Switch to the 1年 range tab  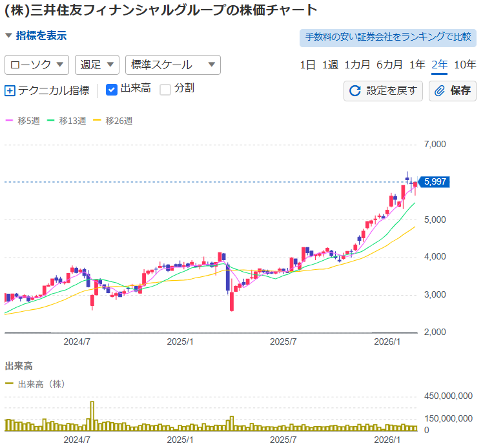pos(417,65)
